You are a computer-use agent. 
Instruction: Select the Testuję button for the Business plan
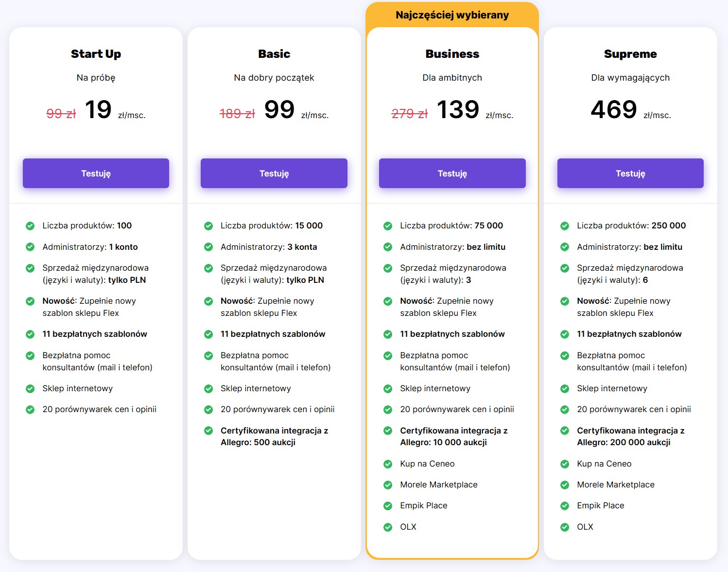tap(452, 173)
